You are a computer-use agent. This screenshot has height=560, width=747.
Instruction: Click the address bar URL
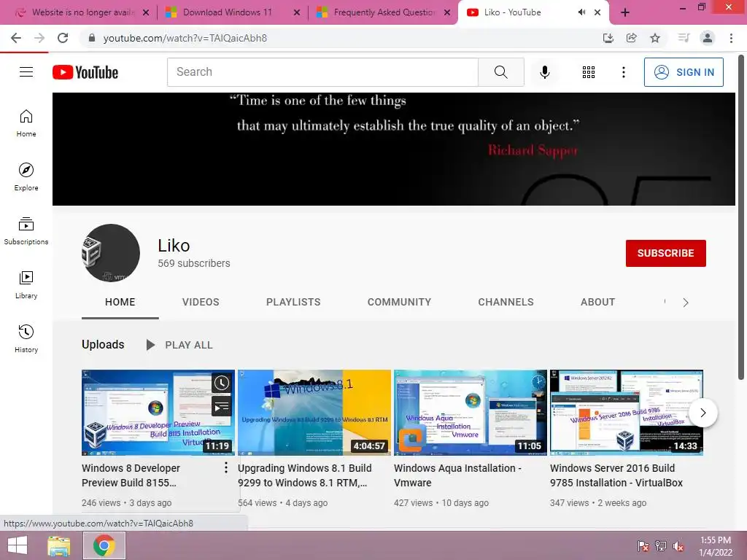click(x=185, y=38)
